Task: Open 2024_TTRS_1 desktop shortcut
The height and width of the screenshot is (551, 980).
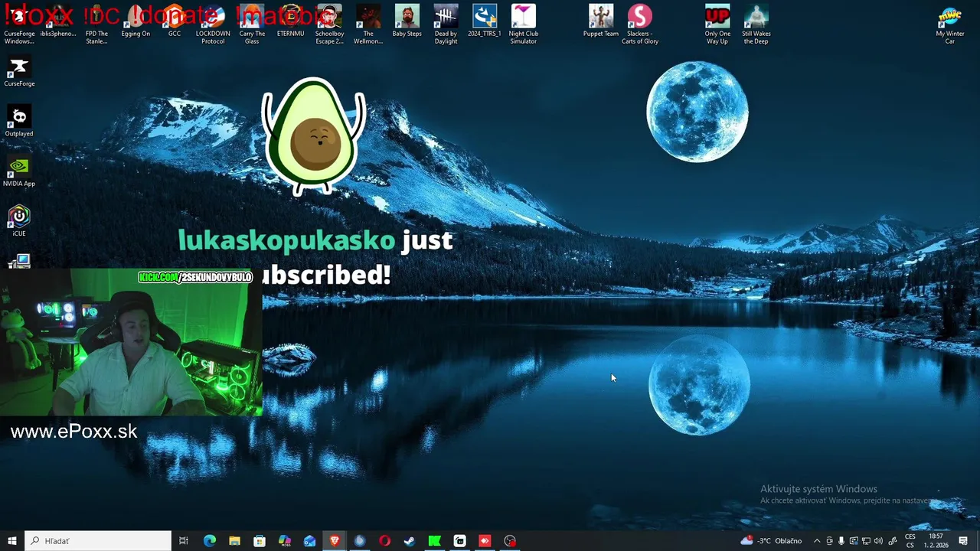Action: (x=485, y=21)
